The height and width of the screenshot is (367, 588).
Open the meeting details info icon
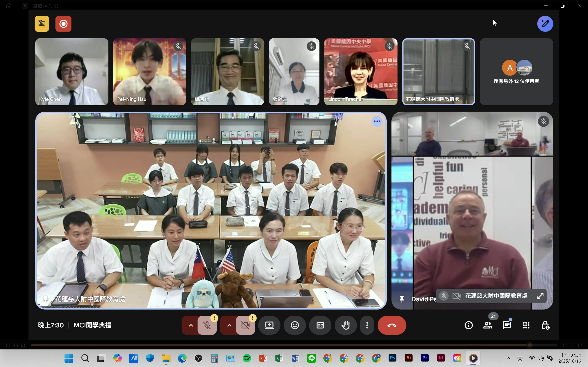pos(468,325)
